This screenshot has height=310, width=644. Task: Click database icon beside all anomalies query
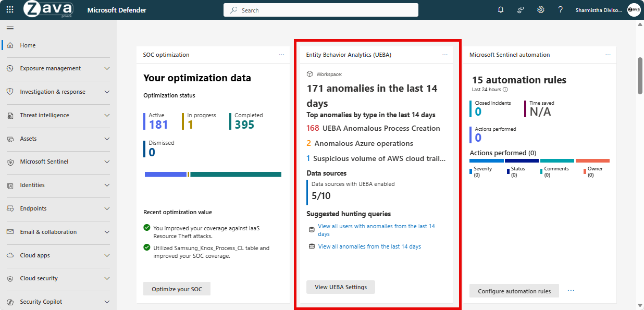tap(312, 246)
